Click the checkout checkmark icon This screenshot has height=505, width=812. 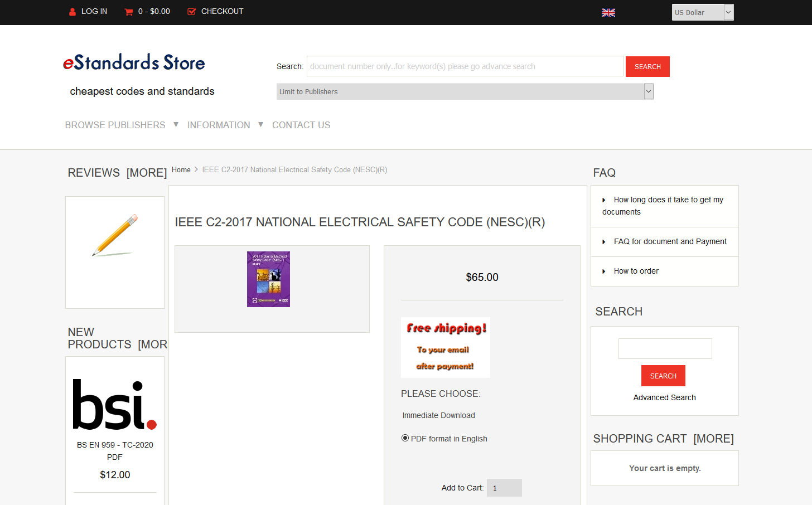click(192, 12)
